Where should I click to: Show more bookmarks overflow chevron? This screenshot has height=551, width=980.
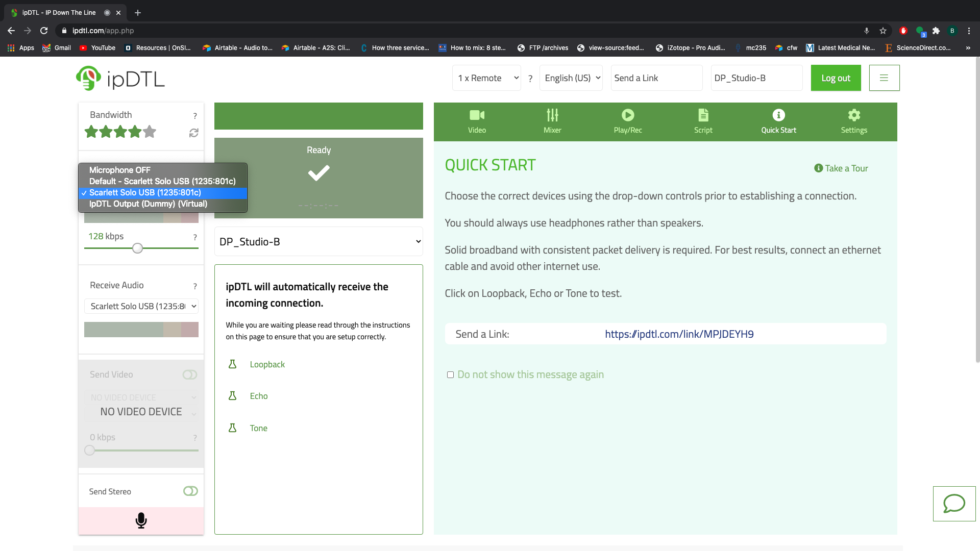click(968, 48)
